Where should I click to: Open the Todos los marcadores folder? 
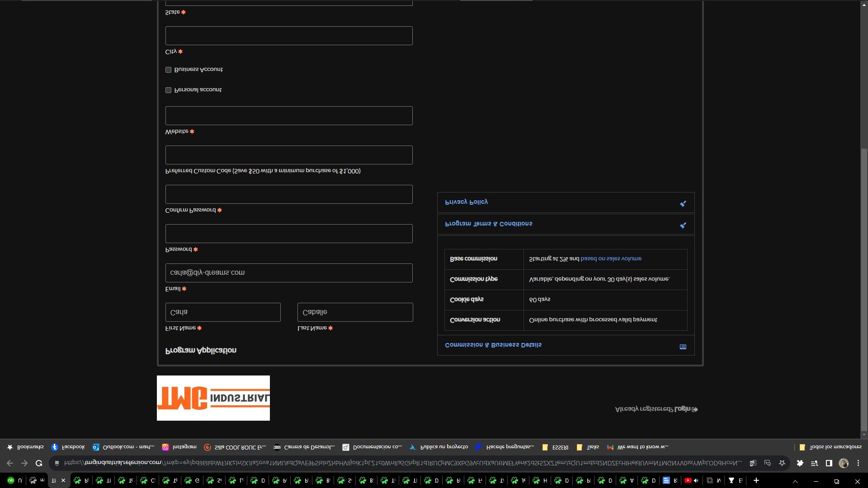[830, 447]
